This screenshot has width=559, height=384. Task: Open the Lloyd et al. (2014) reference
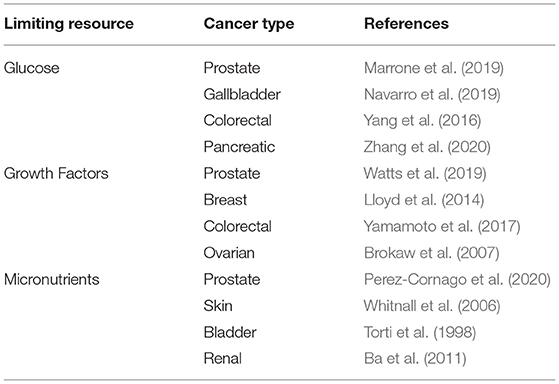click(424, 200)
